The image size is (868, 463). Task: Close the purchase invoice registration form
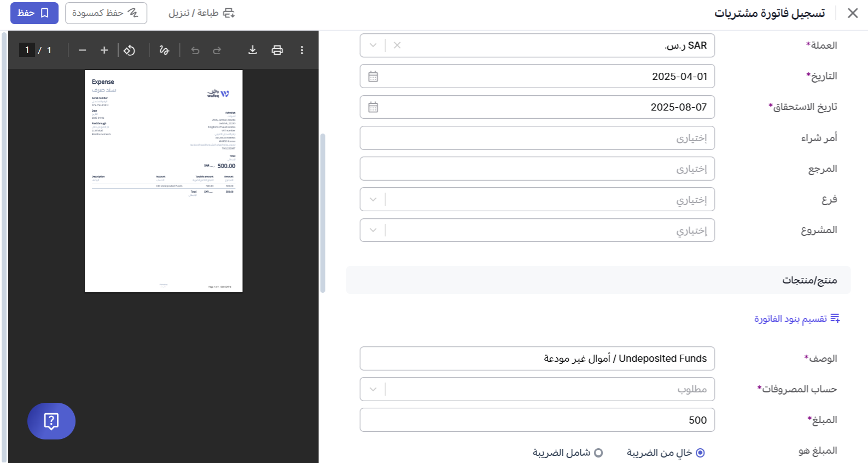tap(853, 13)
